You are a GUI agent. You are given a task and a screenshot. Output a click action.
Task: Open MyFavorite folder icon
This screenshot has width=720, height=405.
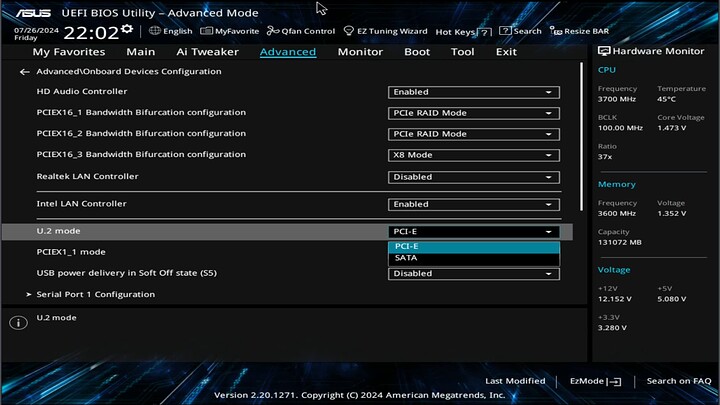tap(207, 31)
